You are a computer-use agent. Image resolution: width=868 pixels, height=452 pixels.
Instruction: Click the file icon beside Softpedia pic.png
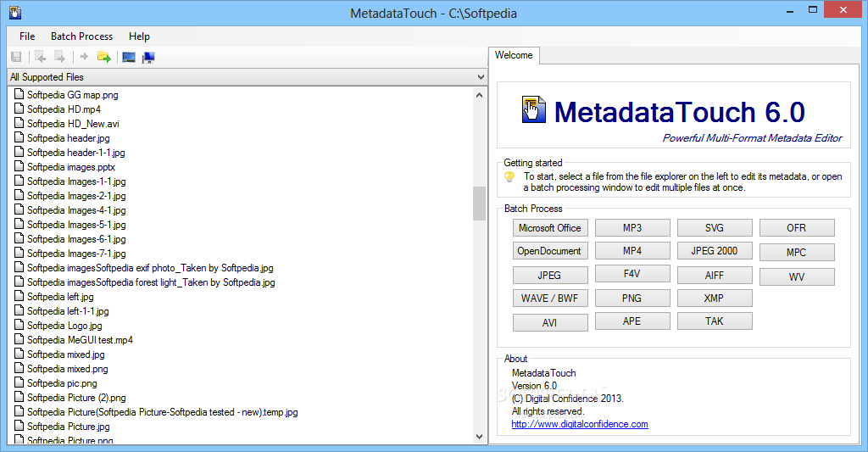click(19, 382)
